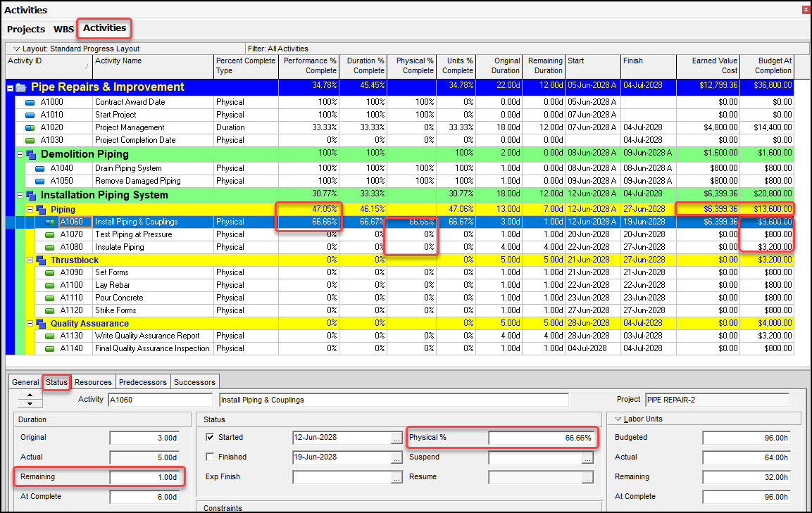This screenshot has height=513, width=812.
Task: Collapse the Quality Assurance WBS group
Action: pyautogui.click(x=30, y=324)
